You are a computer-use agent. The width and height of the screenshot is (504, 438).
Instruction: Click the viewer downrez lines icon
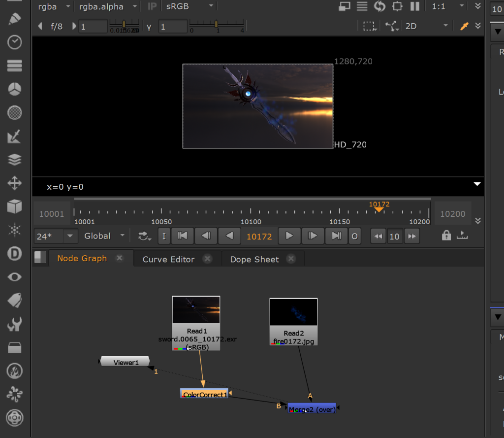click(362, 6)
